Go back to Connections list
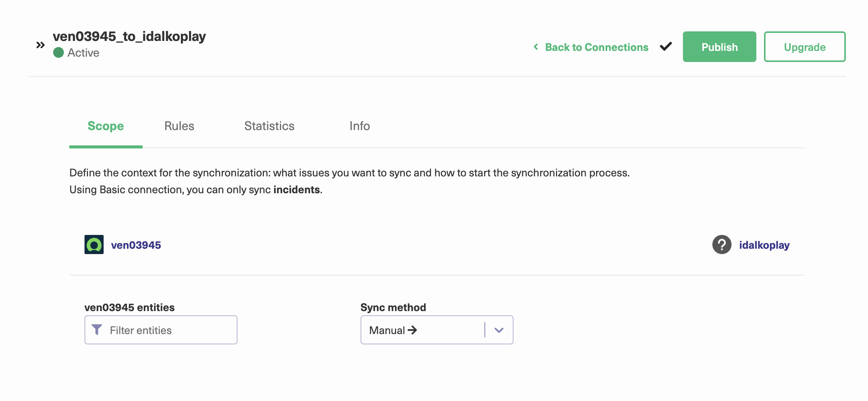 [596, 47]
